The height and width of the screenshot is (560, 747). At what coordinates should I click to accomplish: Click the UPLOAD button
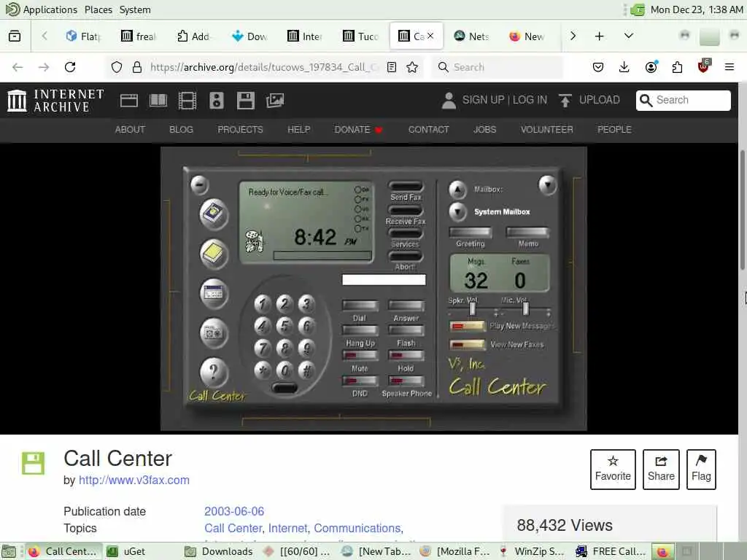click(x=589, y=100)
